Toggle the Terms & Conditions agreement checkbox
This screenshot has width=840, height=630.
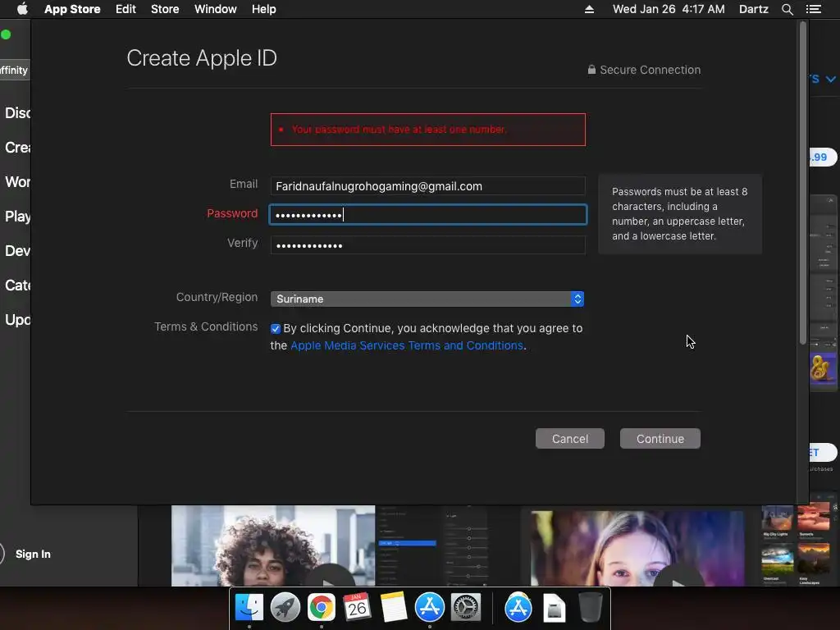[x=276, y=328]
